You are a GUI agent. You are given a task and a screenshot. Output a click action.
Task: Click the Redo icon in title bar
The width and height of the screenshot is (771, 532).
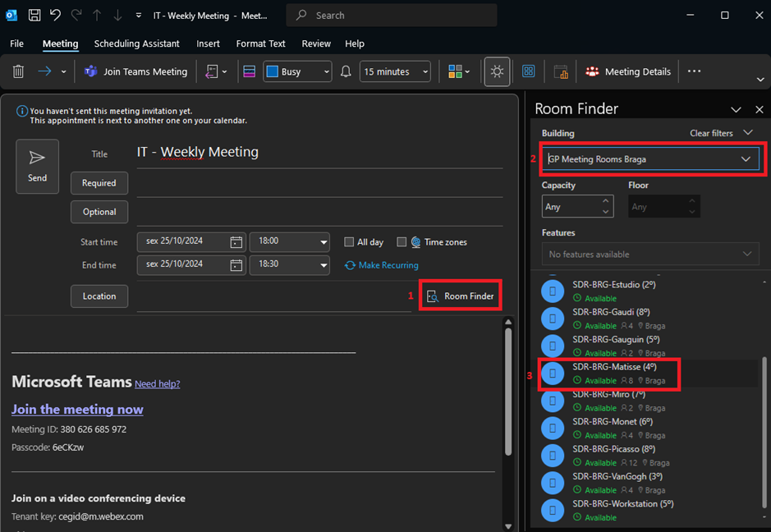pos(76,16)
